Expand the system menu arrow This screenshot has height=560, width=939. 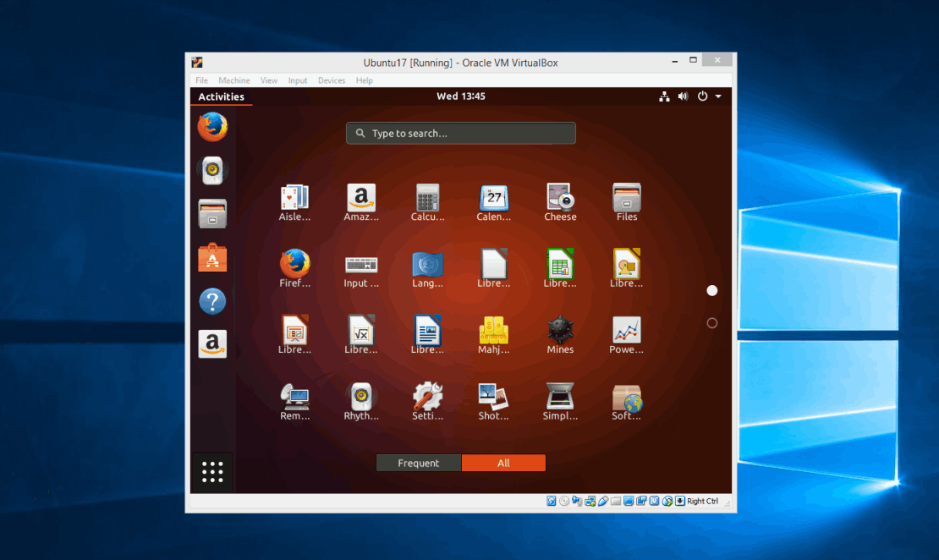click(x=718, y=96)
